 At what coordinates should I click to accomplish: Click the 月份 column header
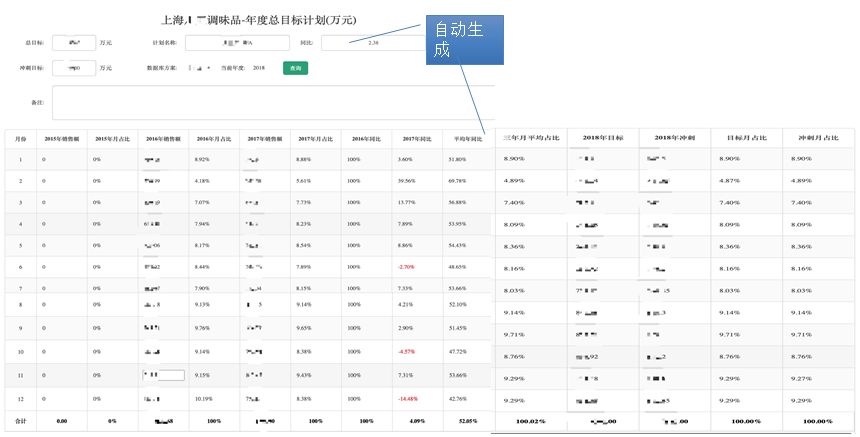point(21,139)
